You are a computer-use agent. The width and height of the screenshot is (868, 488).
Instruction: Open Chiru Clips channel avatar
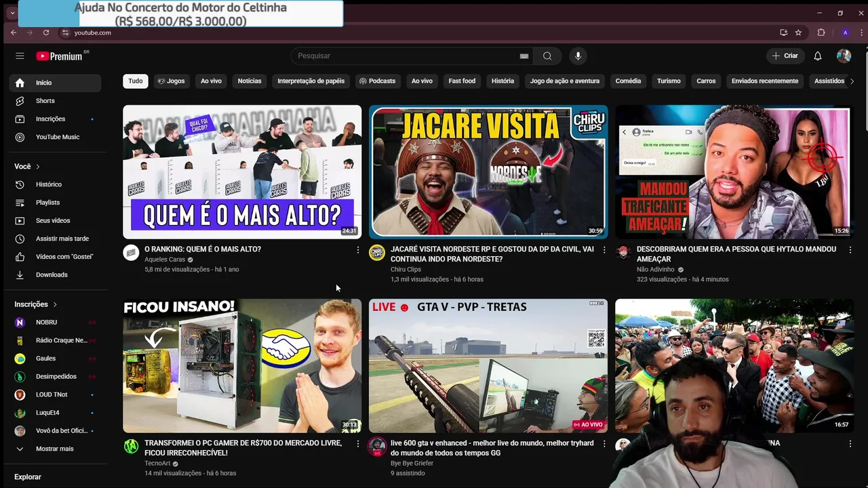click(x=377, y=253)
